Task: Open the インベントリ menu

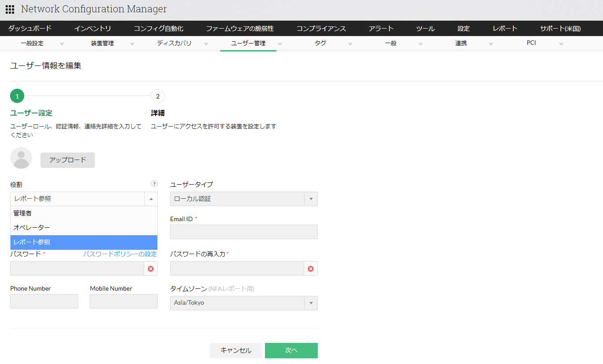Action: 93,29
